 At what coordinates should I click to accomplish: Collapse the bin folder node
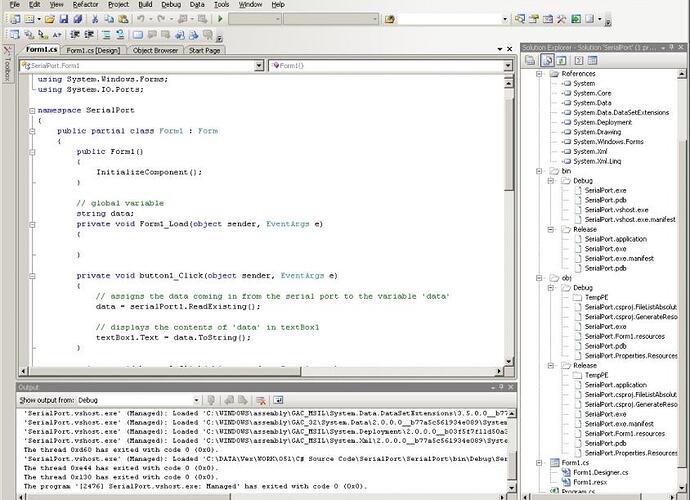(539, 171)
